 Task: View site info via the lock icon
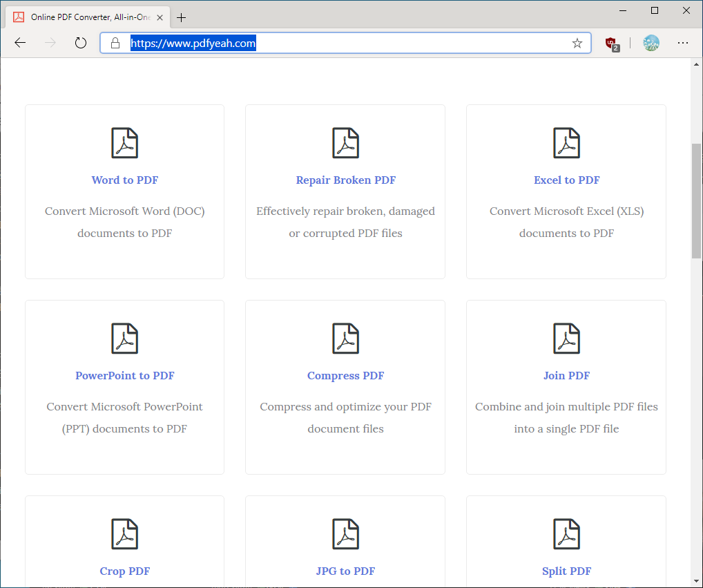pyautogui.click(x=115, y=43)
